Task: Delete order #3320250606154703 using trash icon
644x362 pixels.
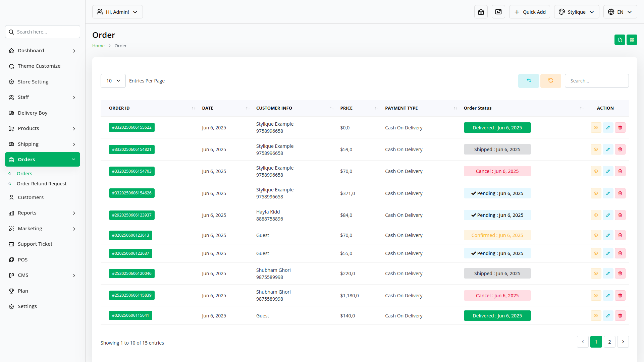Action: pos(620,171)
